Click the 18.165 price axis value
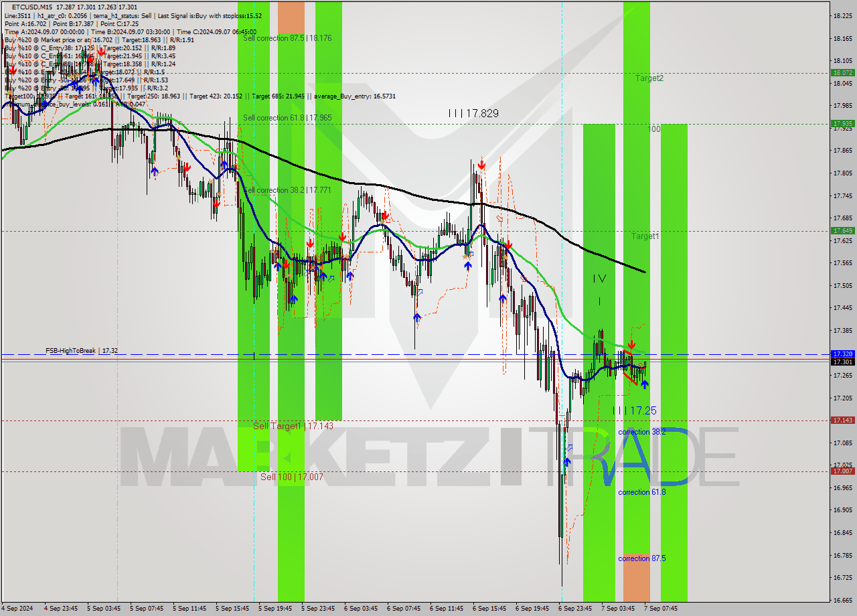 [842, 38]
